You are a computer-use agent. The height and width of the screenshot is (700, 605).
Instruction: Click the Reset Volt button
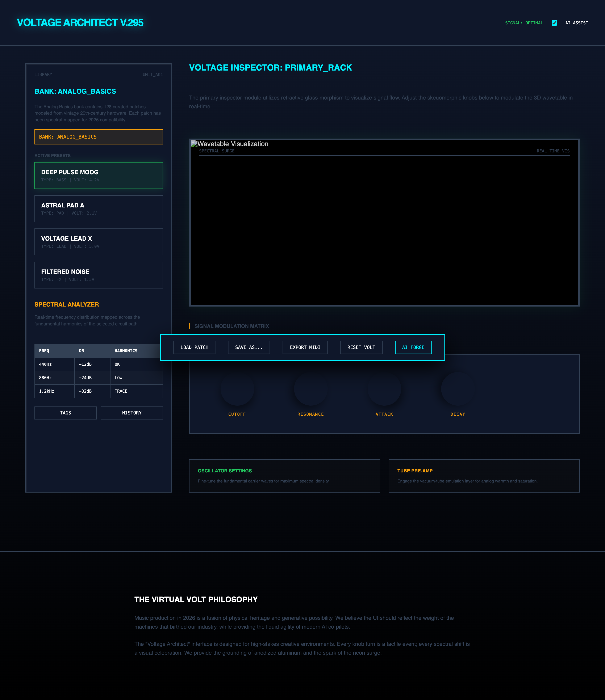[x=361, y=347]
